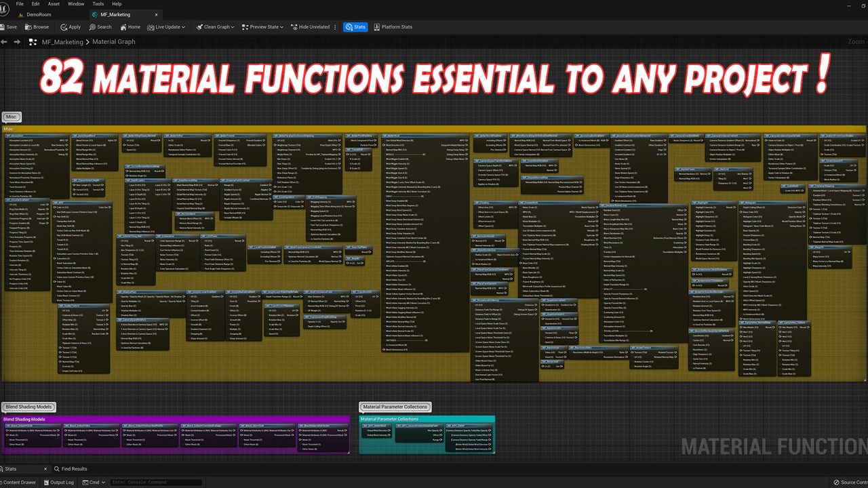The width and height of the screenshot is (868, 488).
Task: Apply changes to the material
Action: (71, 27)
